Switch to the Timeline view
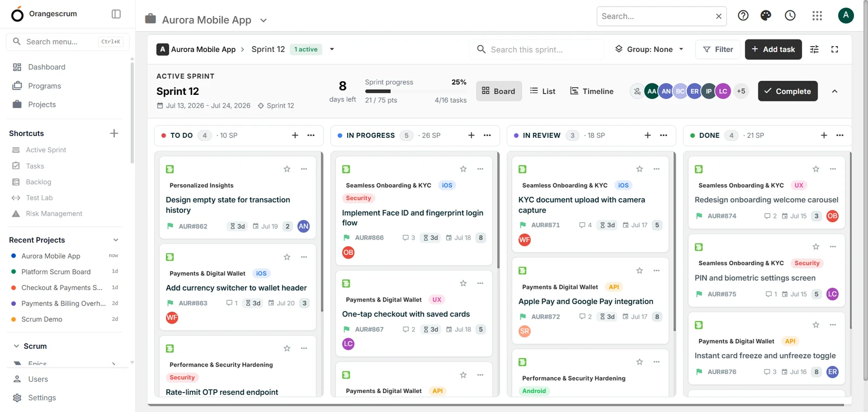The image size is (868, 412). (592, 91)
